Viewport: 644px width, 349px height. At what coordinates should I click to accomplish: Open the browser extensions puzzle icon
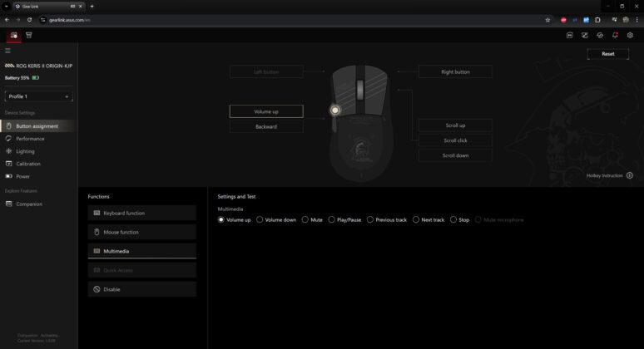pyautogui.click(x=597, y=20)
